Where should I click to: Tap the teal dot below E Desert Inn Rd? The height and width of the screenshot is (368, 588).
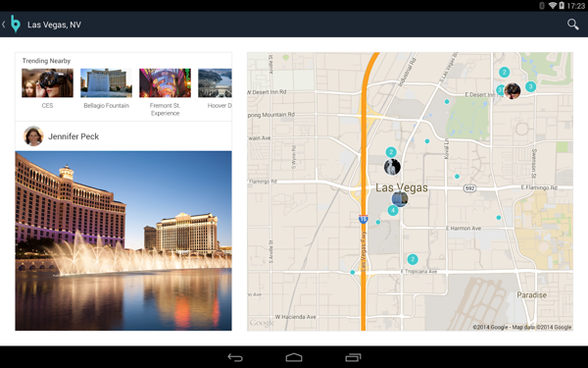click(x=447, y=101)
